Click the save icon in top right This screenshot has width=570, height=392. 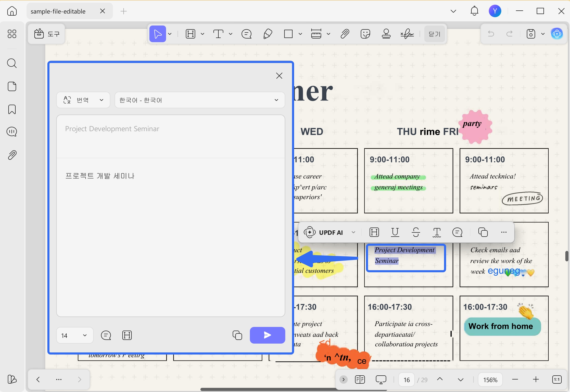click(x=531, y=34)
